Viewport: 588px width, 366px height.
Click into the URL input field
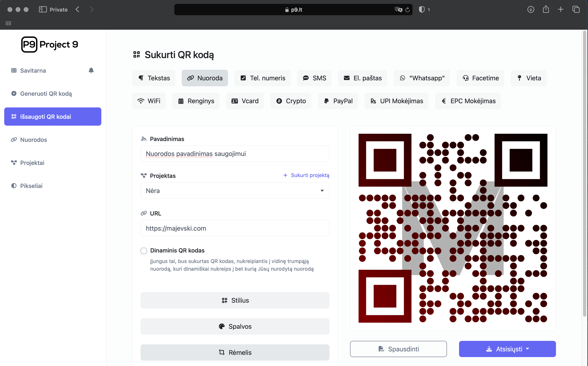tap(235, 228)
